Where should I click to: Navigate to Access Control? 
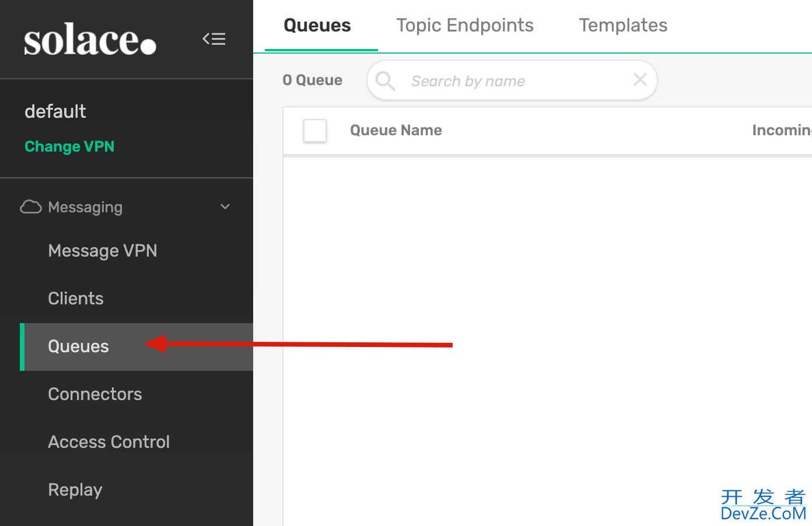(109, 442)
